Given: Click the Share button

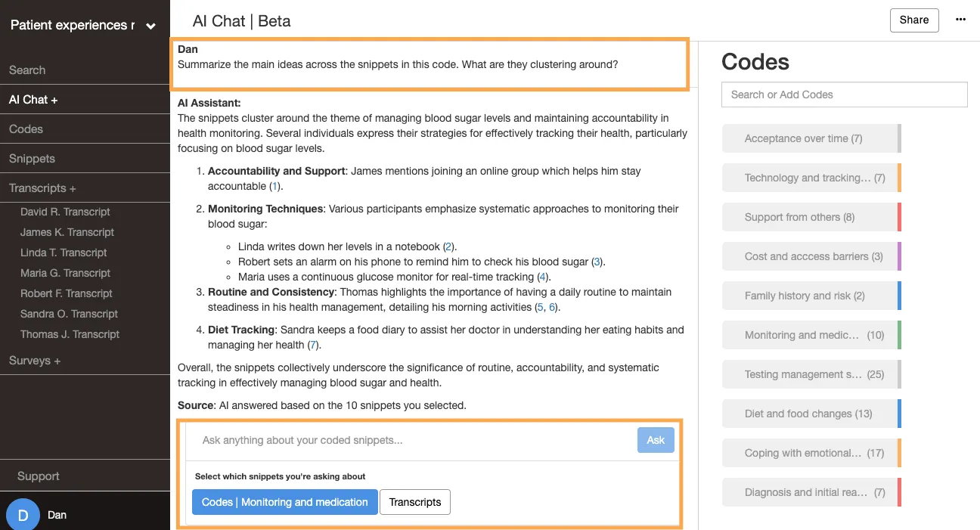Looking at the screenshot, I should click(x=914, y=20).
